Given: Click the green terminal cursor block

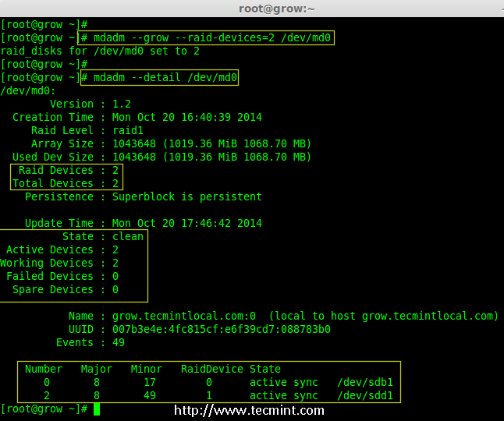Looking at the screenshot, I should point(96,409).
